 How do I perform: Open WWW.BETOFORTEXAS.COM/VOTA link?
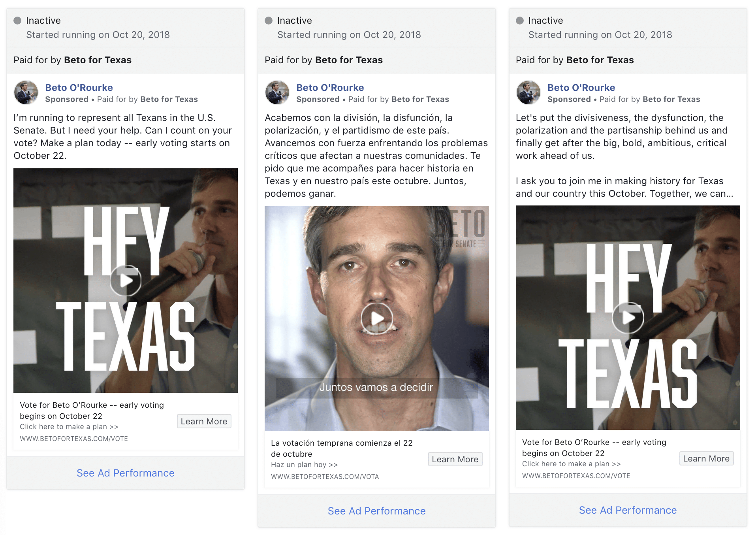coord(325,477)
